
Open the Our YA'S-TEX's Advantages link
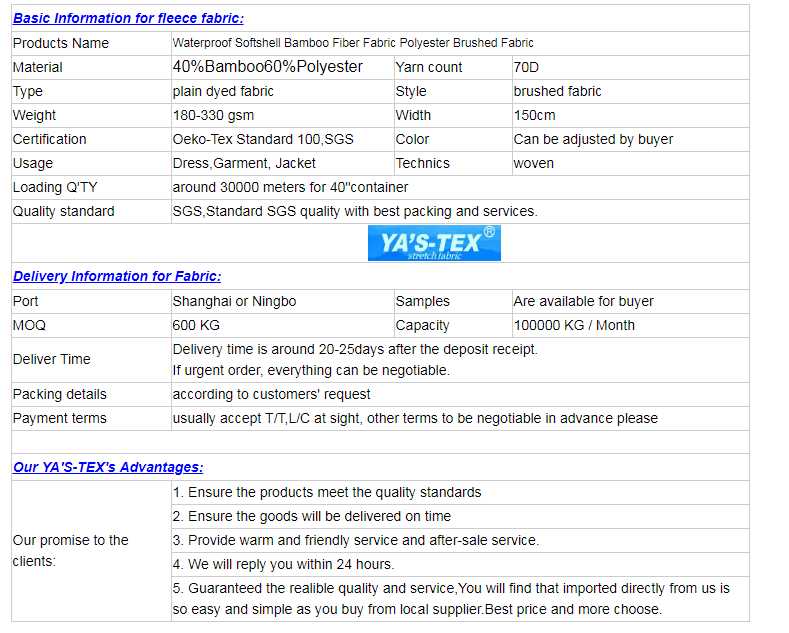pyautogui.click(x=108, y=467)
